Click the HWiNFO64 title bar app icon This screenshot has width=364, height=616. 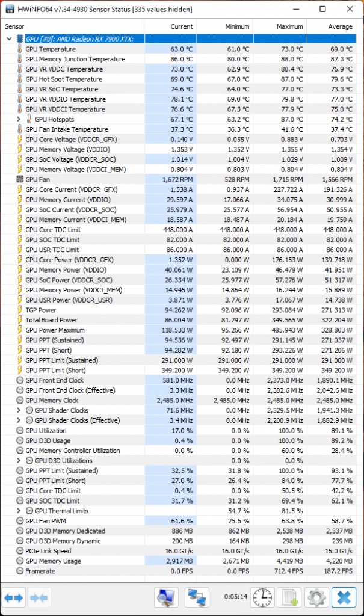(x=10, y=9)
